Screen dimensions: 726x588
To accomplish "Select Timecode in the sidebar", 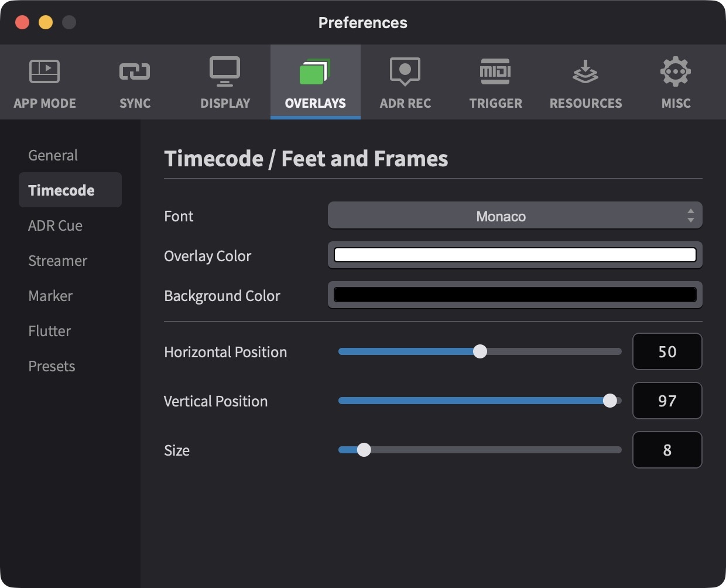I will pyautogui.click(x=70, y=190).
